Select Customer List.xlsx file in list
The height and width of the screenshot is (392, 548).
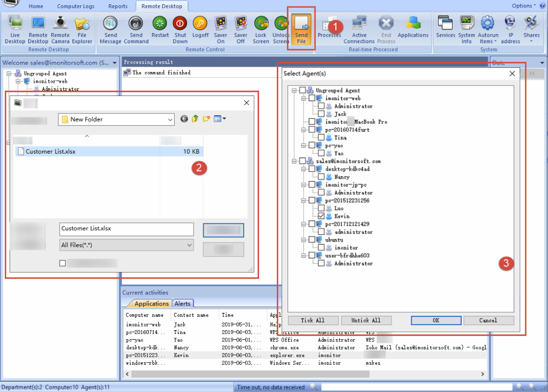[x=109, y=151]
